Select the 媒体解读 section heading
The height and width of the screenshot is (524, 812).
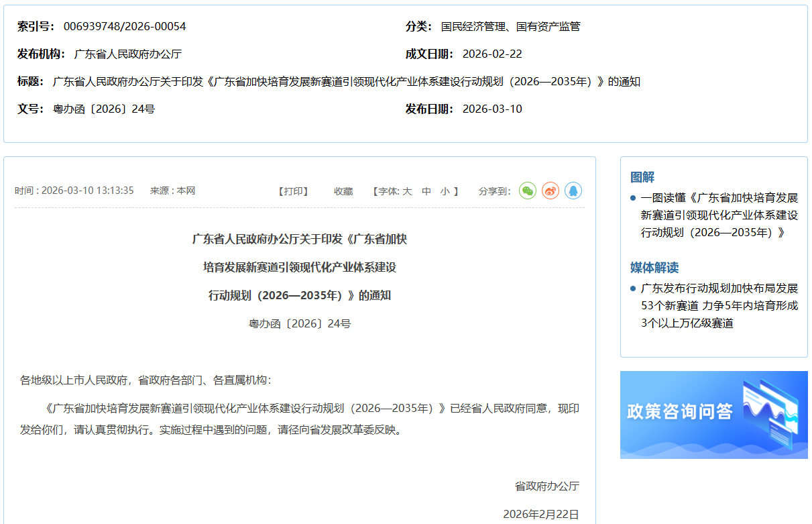tap(654, 268)
